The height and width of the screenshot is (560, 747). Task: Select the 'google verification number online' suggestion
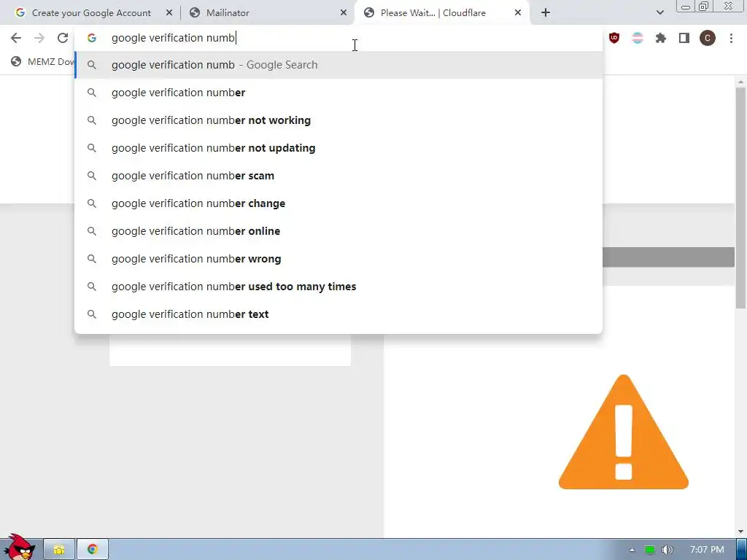[x=338, y=231]
